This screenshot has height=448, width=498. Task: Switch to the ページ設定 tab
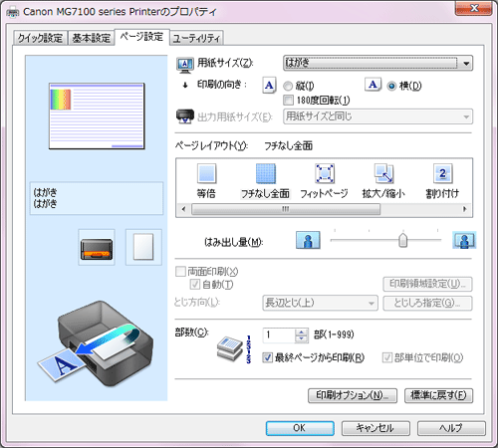coord(141,37)
